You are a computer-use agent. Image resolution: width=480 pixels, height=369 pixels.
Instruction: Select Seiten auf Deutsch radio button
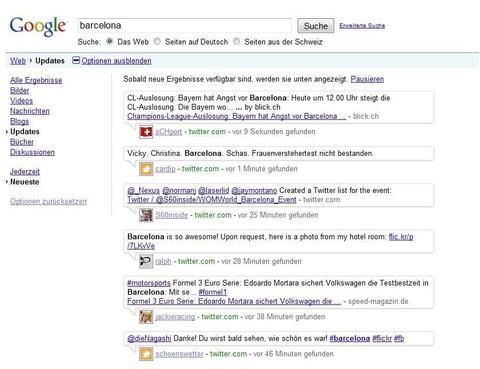(x=157, y=41)
